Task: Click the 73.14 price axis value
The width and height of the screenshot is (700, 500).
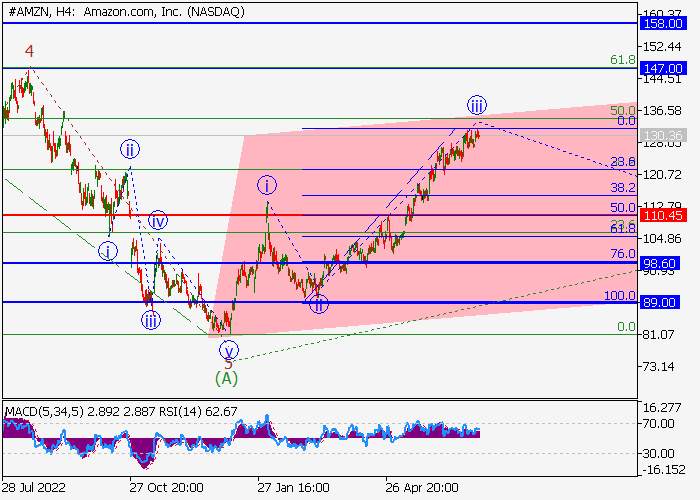Action: click(658, 367)
